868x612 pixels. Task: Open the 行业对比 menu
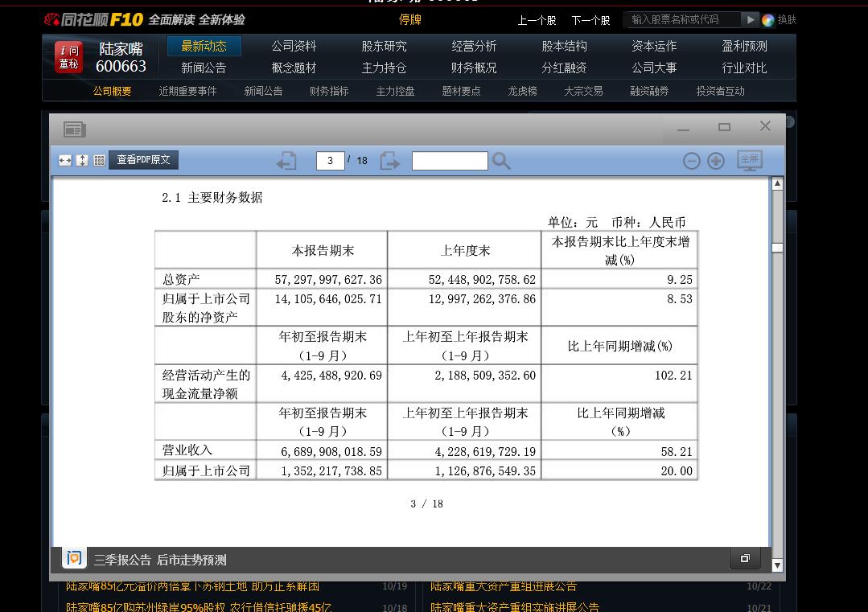coord(745,68)
